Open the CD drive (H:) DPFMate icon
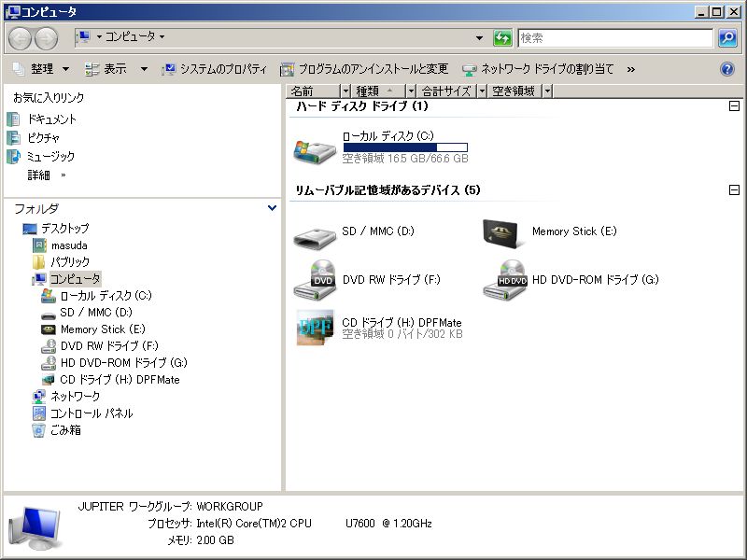The image size is (747, 560). [315, 328]
